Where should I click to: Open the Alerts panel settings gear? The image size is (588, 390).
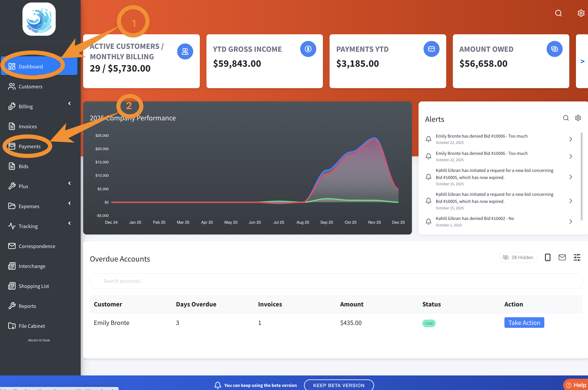578,118
